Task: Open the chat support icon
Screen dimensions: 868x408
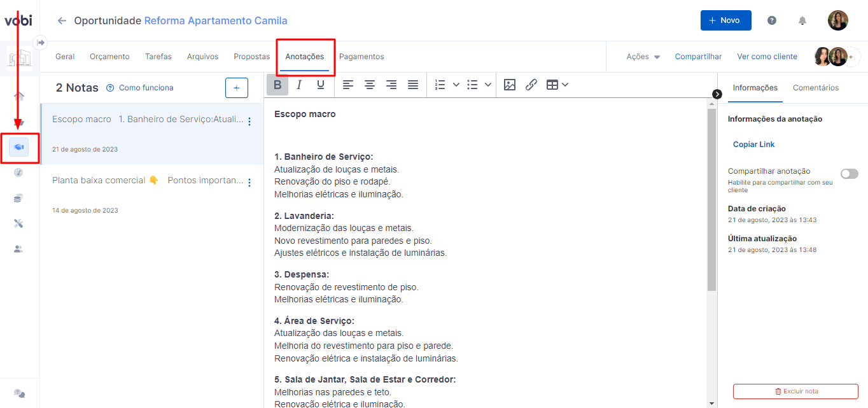Action: pos(19,393)
